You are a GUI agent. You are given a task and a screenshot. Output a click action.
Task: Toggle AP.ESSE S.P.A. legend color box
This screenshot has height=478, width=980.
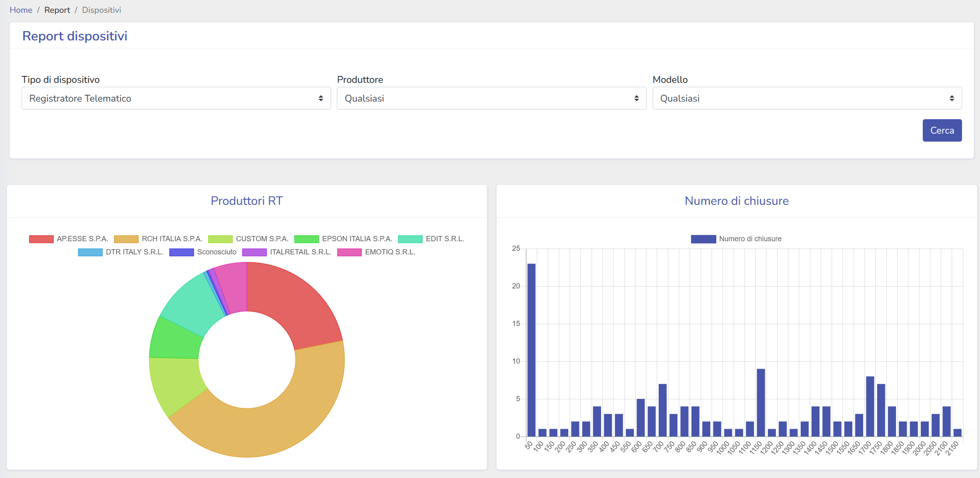click(41, 239)
